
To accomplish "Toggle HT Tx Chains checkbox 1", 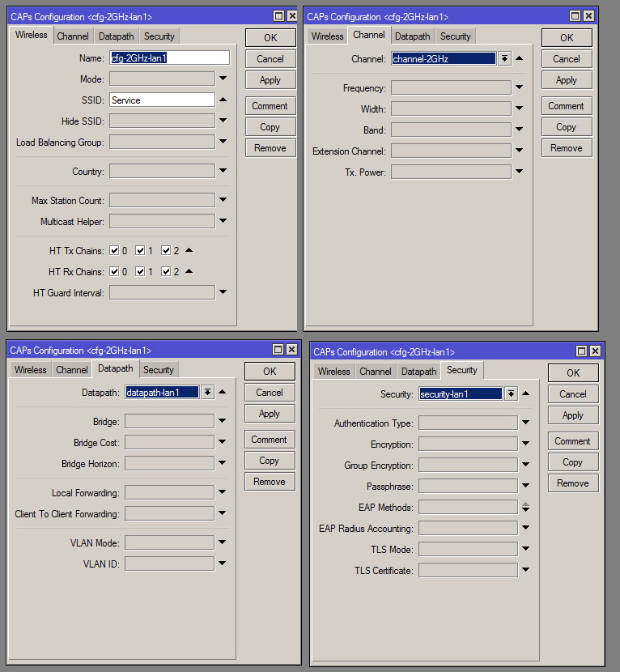I will 140,250.
